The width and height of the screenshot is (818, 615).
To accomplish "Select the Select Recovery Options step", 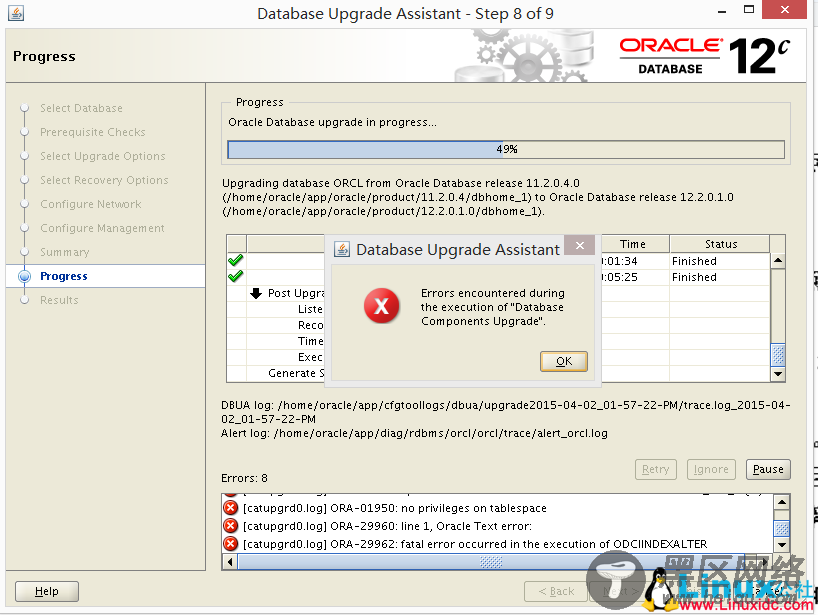I will (x=104, y=180).
